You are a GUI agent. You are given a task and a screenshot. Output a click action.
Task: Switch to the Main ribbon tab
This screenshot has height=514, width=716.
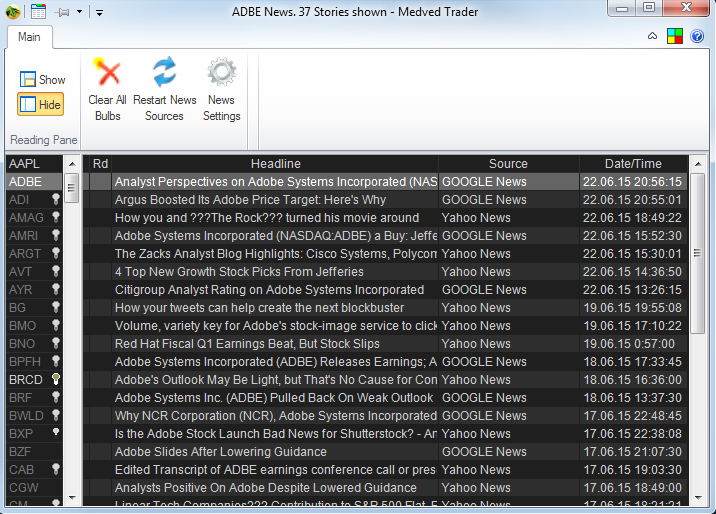29,37
